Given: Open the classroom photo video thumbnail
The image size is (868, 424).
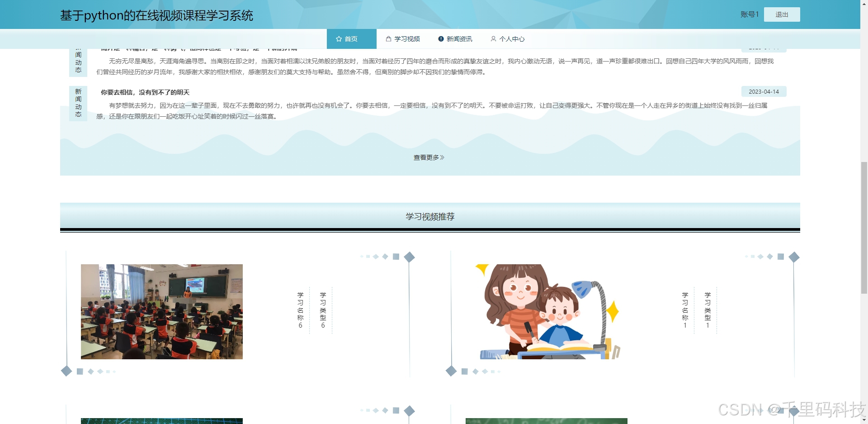Looking at the screenshot, I should click(x=162, y=312).
